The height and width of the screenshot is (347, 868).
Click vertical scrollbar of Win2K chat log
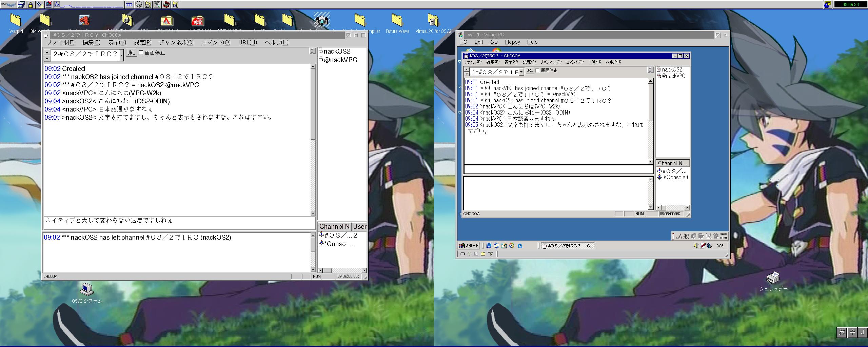[650, 121]
